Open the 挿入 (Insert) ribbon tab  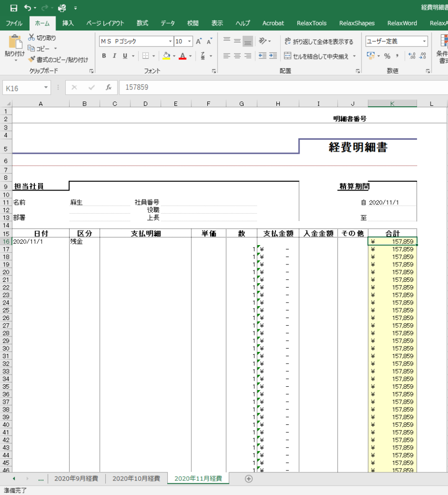68,23
